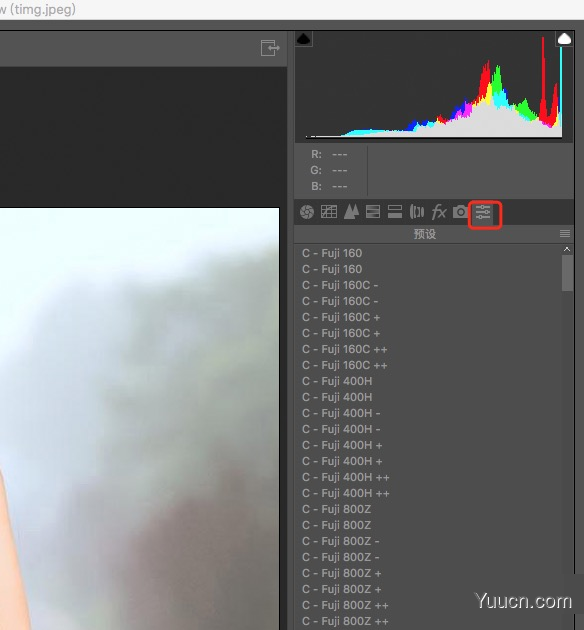
Task: Open the Basic adjustments panel (aperture icon)
Action: pos(307,212)
